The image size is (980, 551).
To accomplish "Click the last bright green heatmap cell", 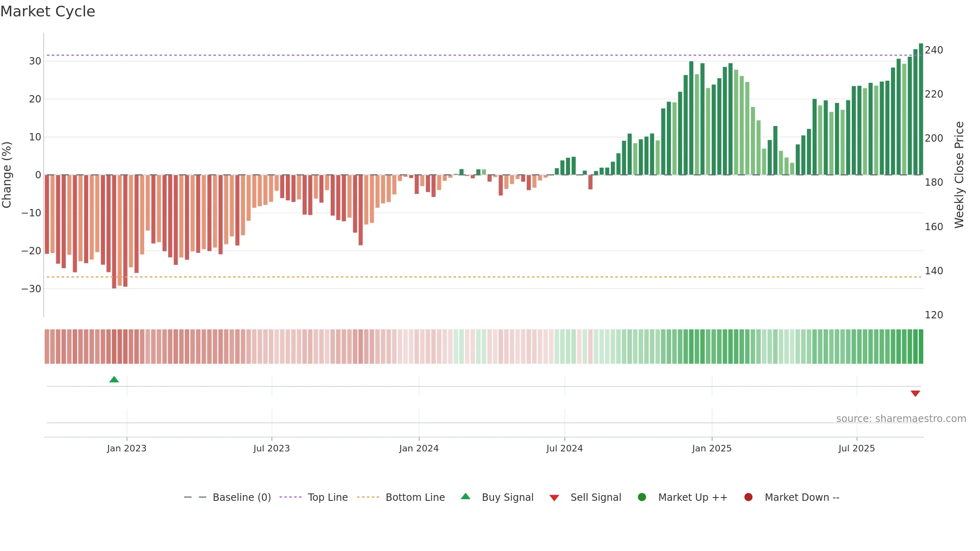I will pos(921,347).
